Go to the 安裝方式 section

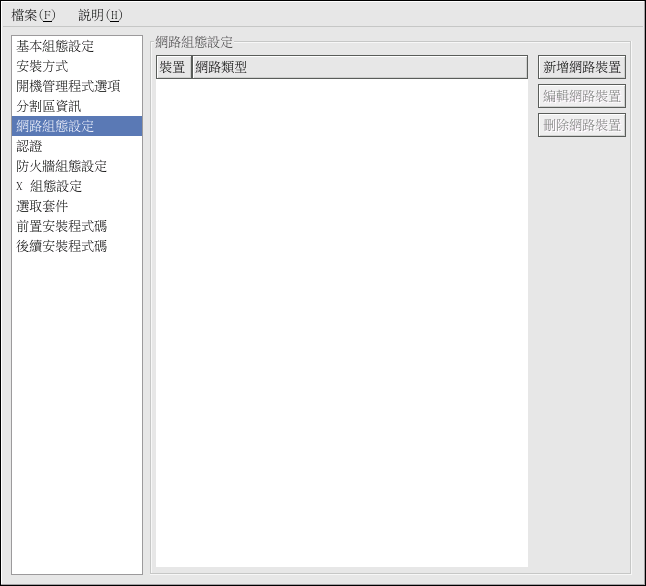click(x=42, y=66)
